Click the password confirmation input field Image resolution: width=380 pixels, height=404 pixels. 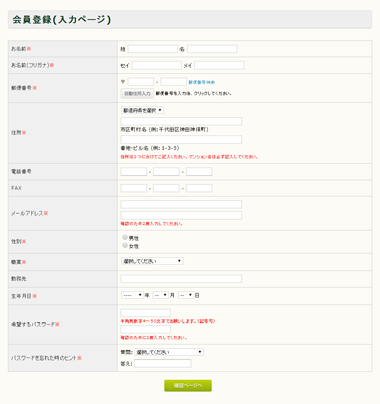coord(146,329)
